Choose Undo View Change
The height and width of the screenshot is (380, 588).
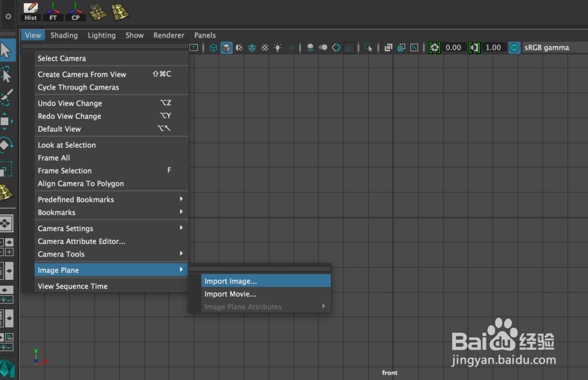click(111, 103)
